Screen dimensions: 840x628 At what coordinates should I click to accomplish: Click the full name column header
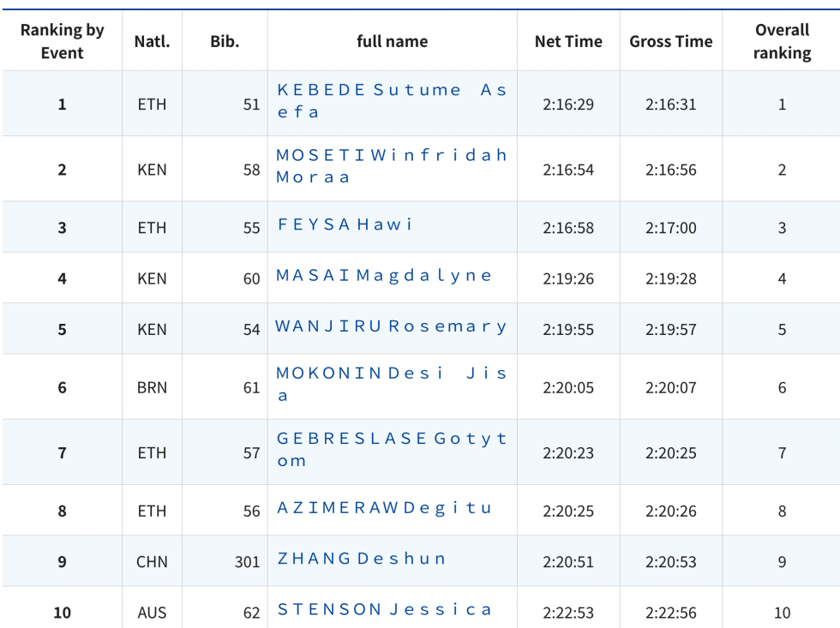[x=392, y=41]
